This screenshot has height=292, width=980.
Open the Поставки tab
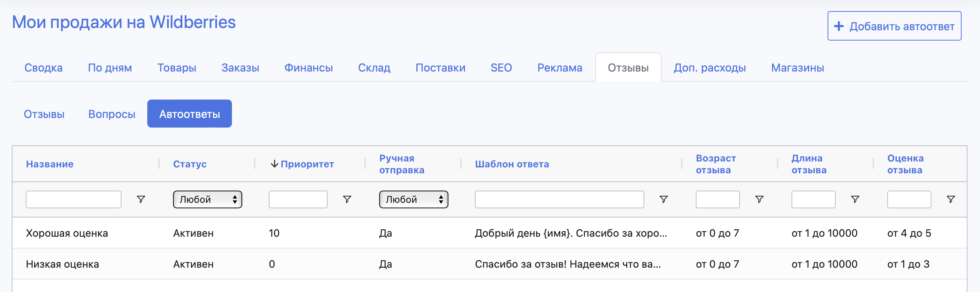[441, 67]
